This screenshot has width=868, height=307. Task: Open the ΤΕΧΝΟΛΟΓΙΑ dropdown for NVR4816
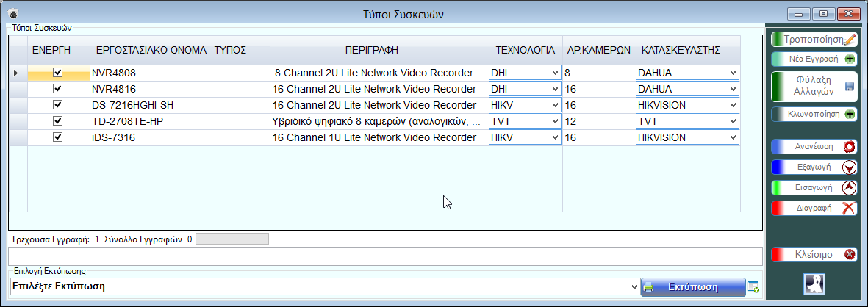point(554,89)
